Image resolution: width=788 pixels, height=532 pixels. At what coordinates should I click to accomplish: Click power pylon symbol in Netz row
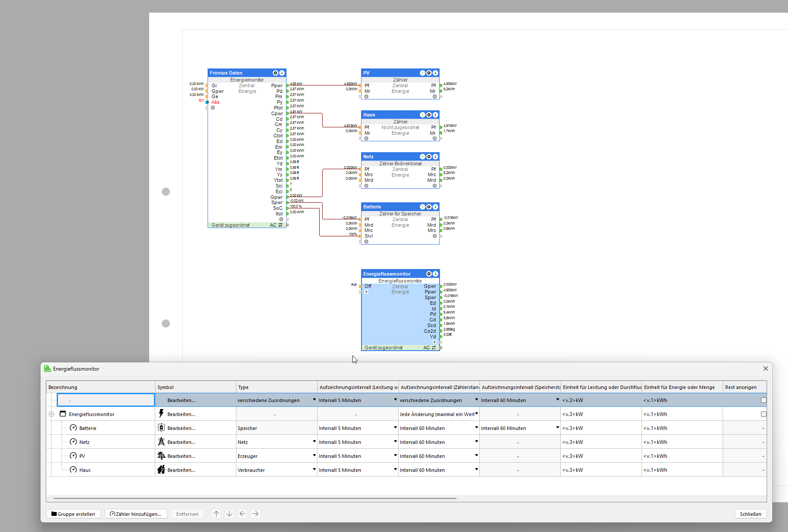161,441
